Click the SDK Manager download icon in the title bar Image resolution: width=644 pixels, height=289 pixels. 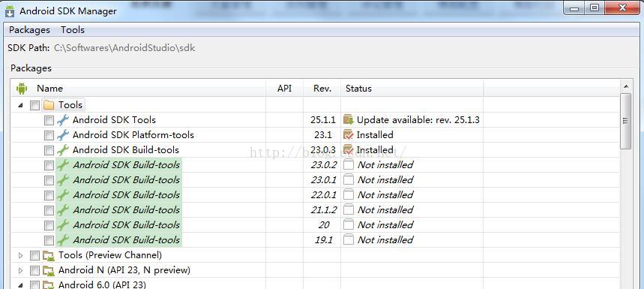pos(10,11)
